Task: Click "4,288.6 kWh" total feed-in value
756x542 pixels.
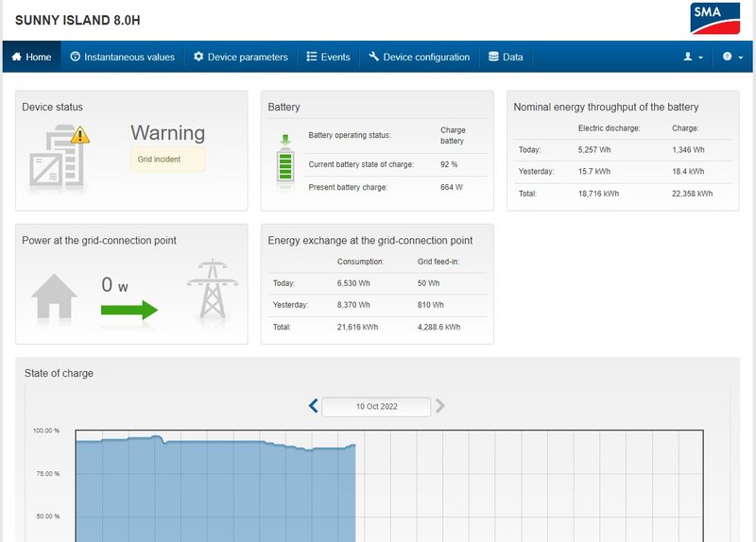Action: (438, 327)
